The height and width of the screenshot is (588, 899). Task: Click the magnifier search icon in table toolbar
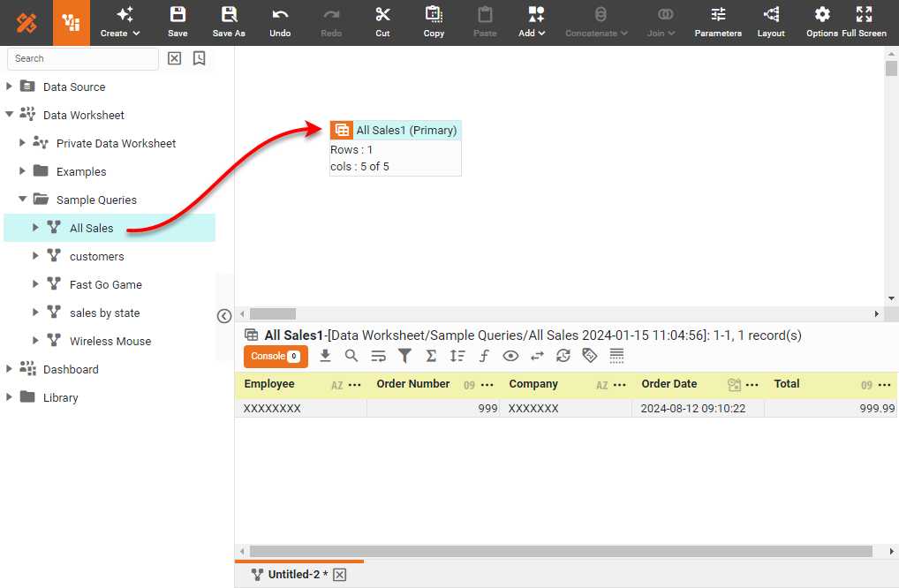pos(351,356)
